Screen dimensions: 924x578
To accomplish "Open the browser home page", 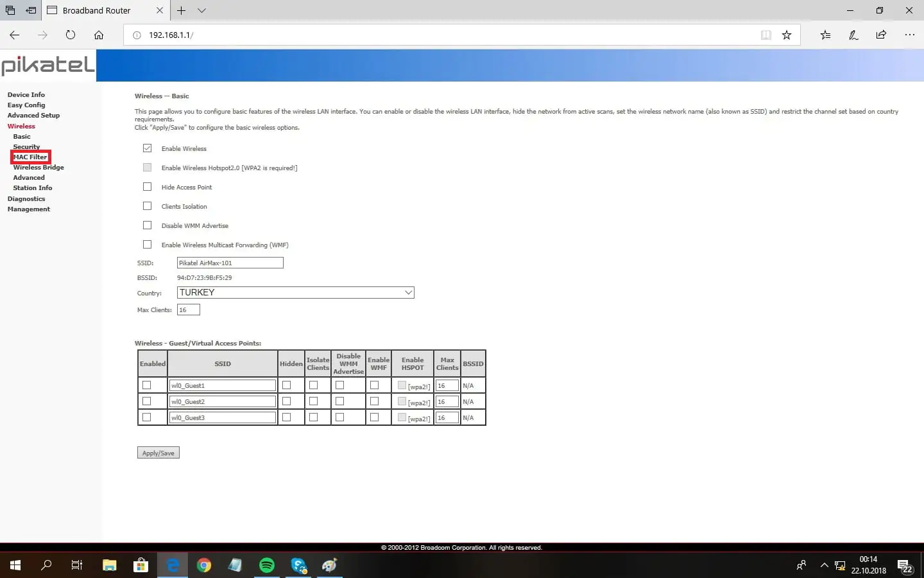I will pyautogui.click(x=99, y=35).
